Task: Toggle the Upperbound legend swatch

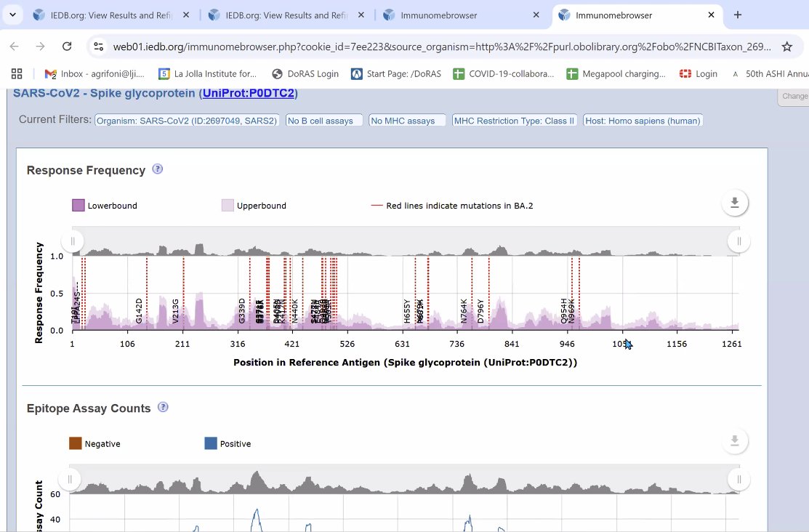Action: 228,206
